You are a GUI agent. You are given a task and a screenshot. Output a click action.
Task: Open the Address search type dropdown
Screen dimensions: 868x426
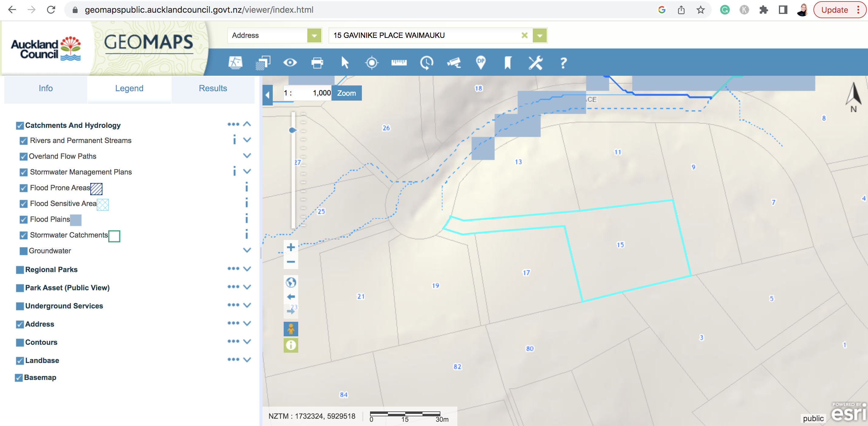314,35
